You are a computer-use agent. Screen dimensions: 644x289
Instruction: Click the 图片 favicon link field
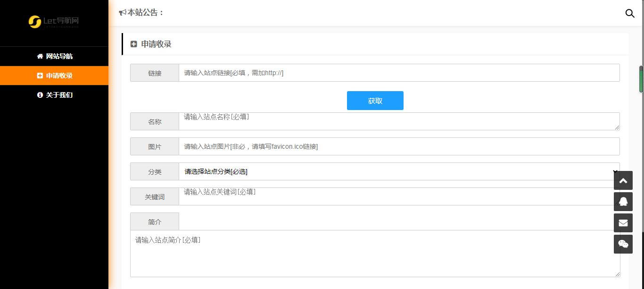(x=398, y=146)
